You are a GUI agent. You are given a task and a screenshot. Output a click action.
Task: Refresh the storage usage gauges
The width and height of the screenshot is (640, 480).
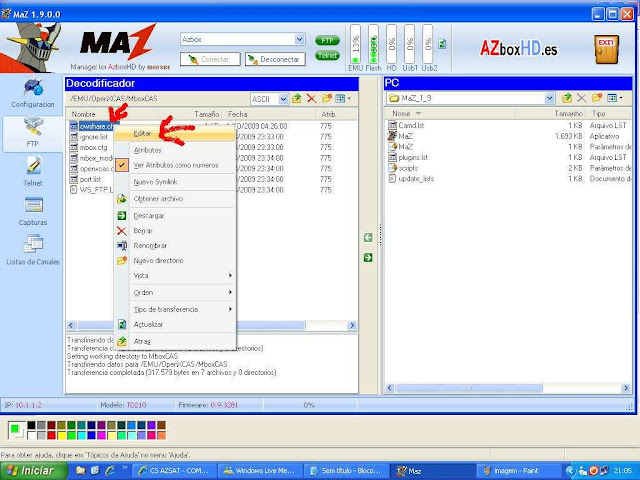tap(442, 44)
